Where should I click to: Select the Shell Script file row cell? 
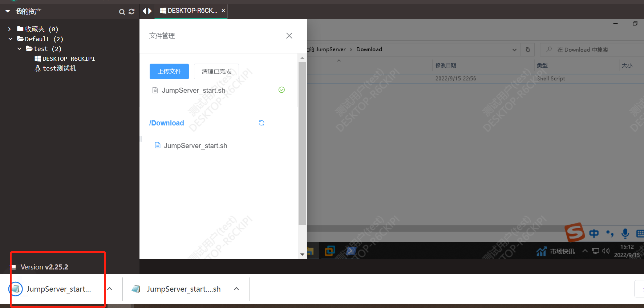click(x=551, y=79)
